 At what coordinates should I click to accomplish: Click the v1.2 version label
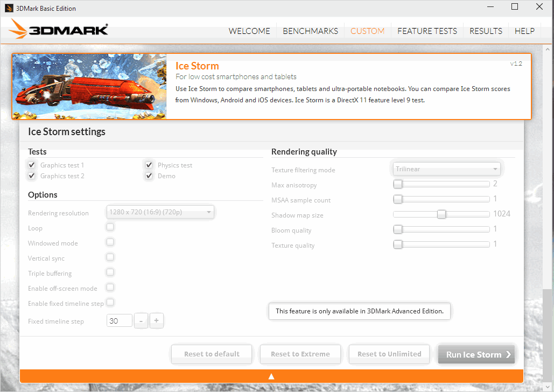tap(516, 64)
